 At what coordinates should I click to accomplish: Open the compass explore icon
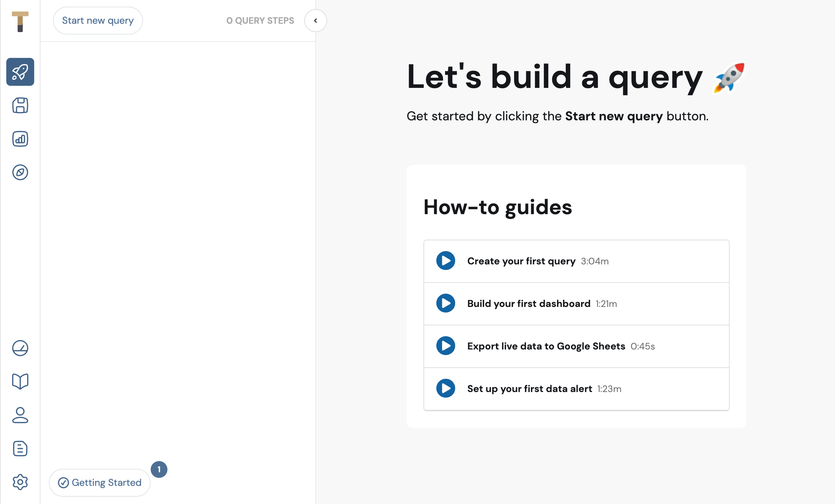pyautogui.click(x=20, y=172)
